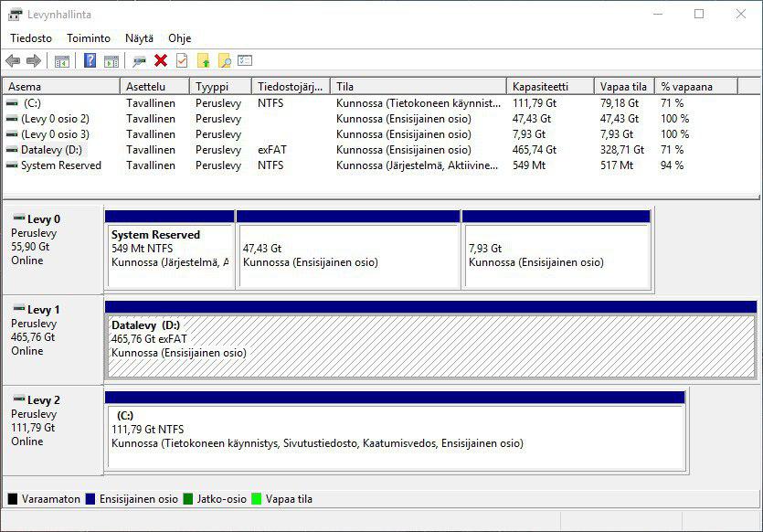This screenshot has height=532, width=763.
Task: Select System Reserved row in volume list
Action: pyautogui.click(x=60, y=165)
